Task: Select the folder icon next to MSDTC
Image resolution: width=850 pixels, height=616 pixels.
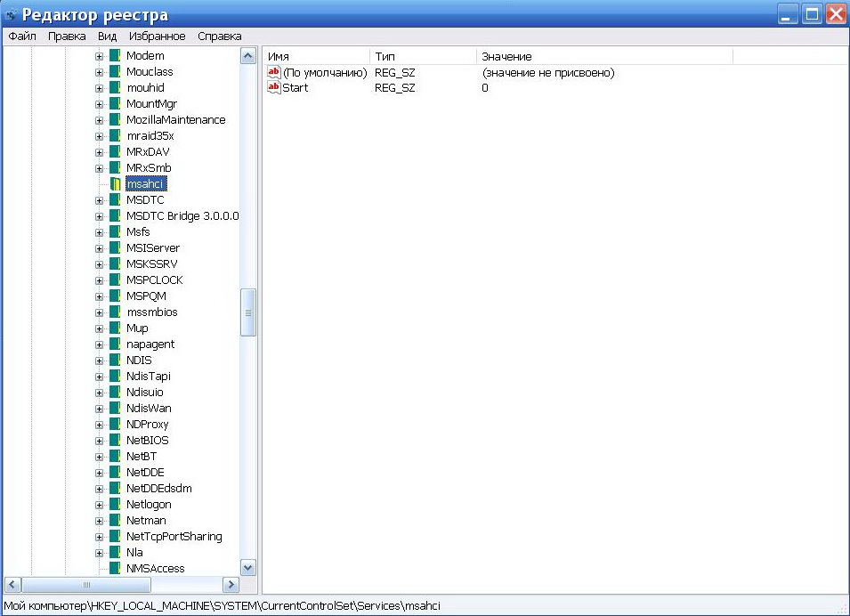Action: coord(115,199)
